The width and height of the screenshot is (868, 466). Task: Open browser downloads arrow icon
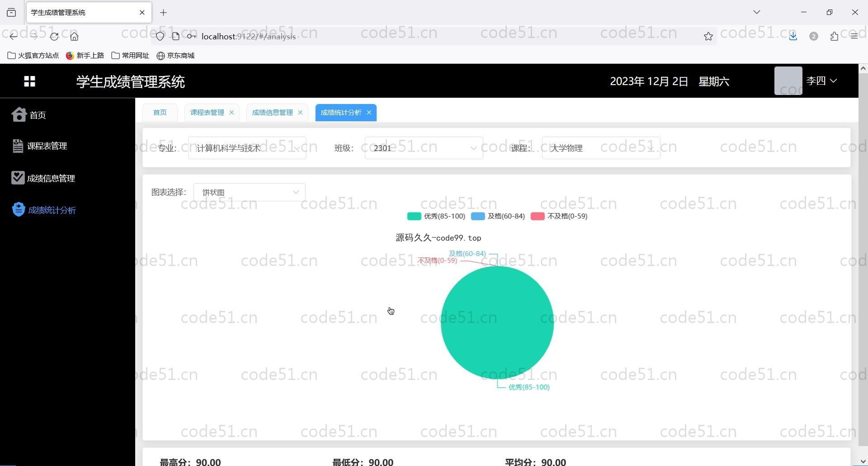793,36
